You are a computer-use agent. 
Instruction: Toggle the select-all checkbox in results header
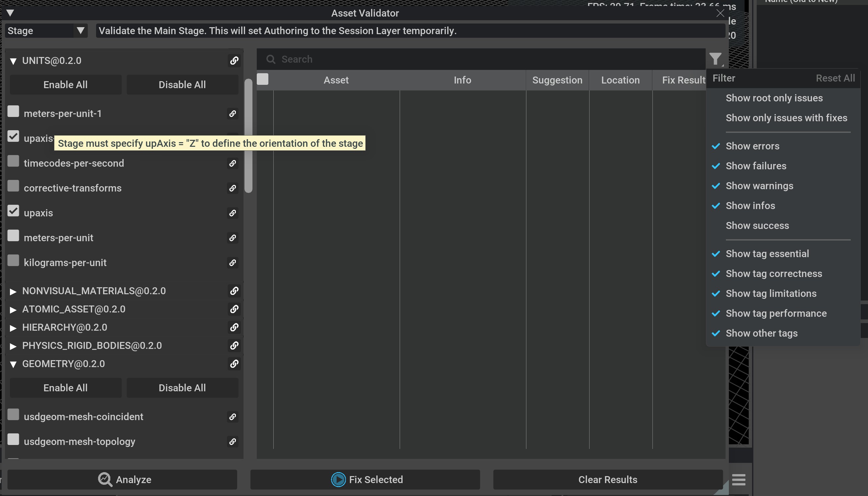262,79
